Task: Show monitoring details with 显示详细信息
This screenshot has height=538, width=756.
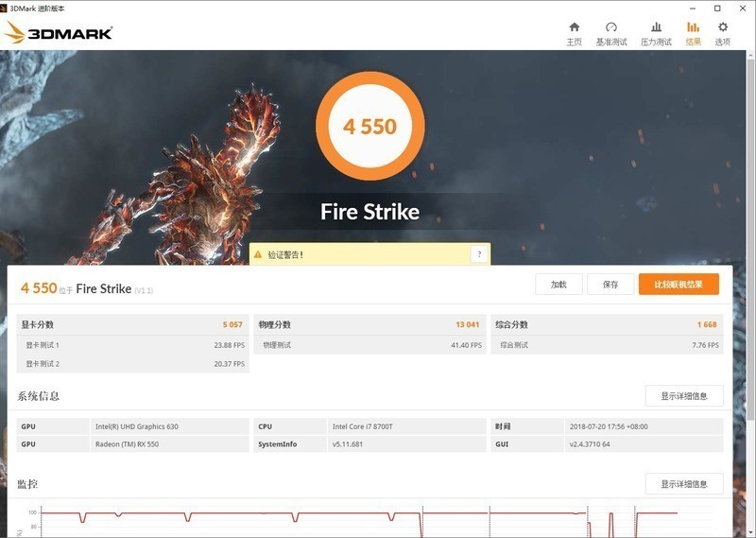Action: (x=684, y=484)
